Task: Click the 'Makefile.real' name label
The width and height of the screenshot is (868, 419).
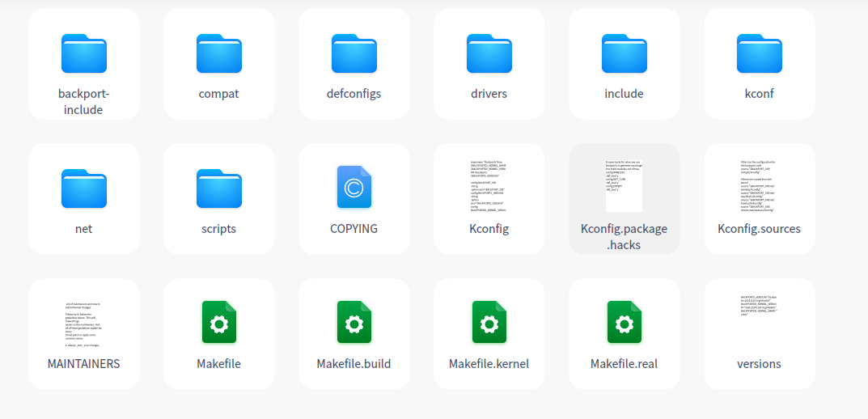Action: pos(624,364)
